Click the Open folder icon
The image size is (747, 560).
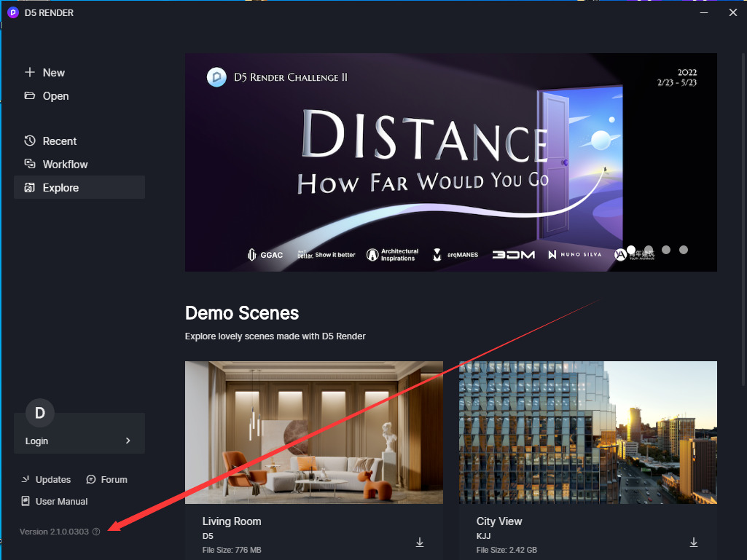pos(30,95)
